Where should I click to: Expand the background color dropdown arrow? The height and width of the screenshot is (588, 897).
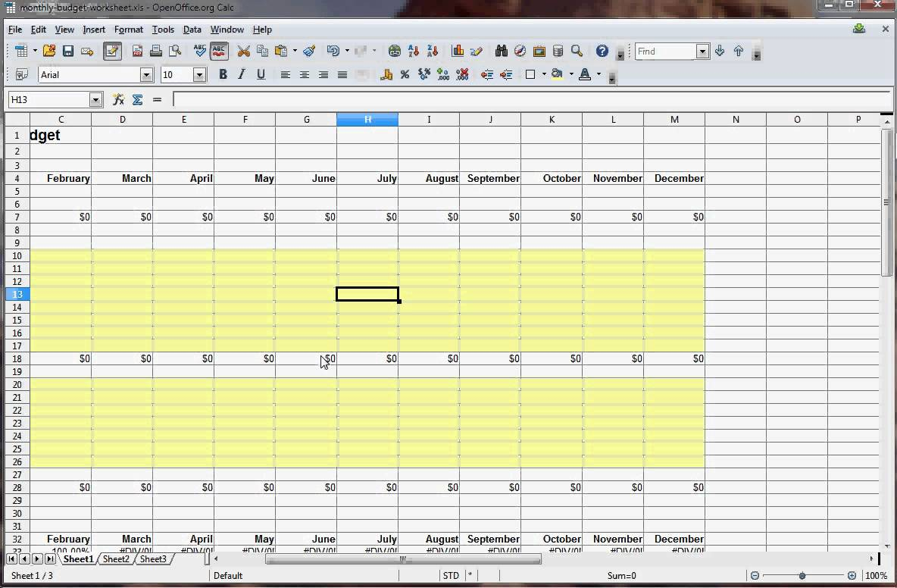click(570, 74)
